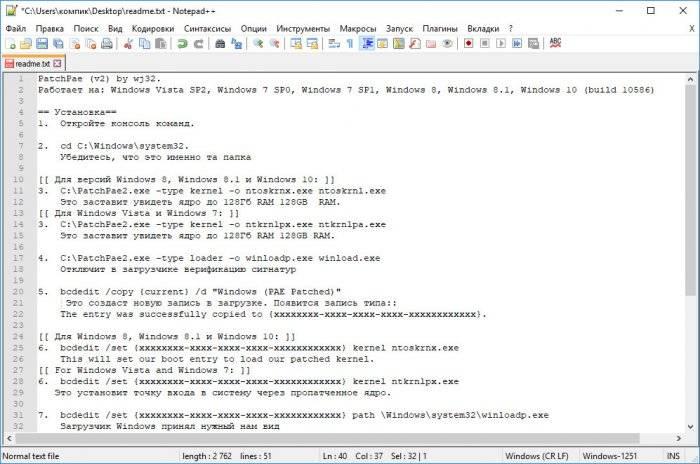Open the Вид menu

pos(115,29)
